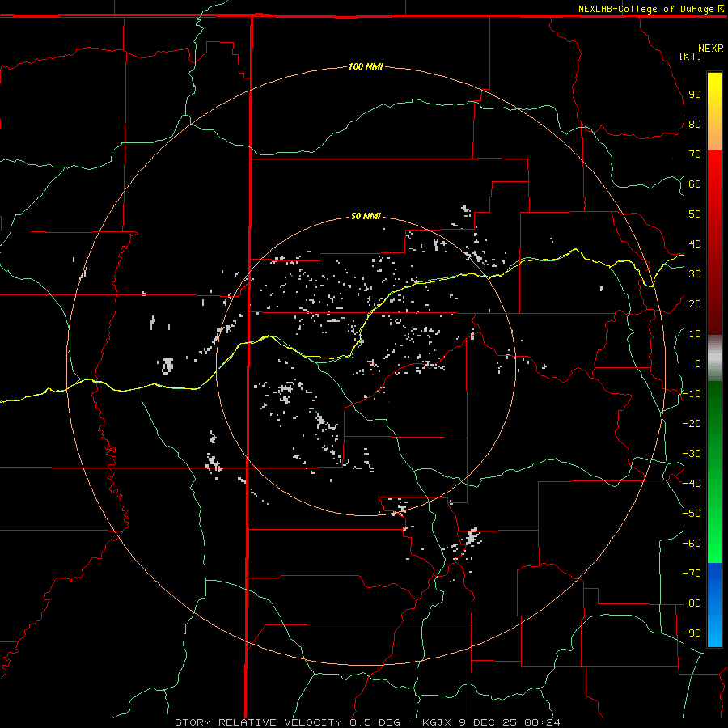Pick the gray zero-velocity color bar segment
This screenshot has height=728, width=728.
click(x=714, y=358)
